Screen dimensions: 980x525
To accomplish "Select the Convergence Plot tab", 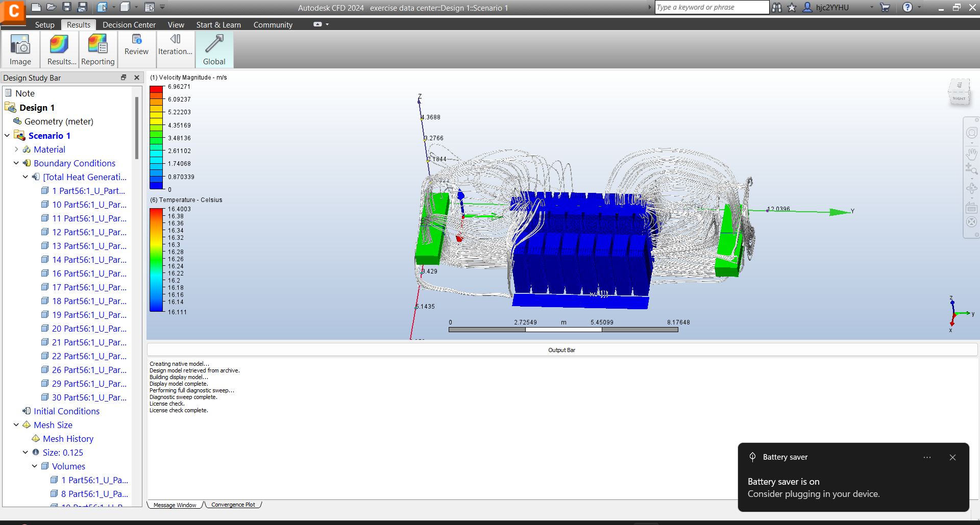I will pyautogui.click(x=233, y=504).
